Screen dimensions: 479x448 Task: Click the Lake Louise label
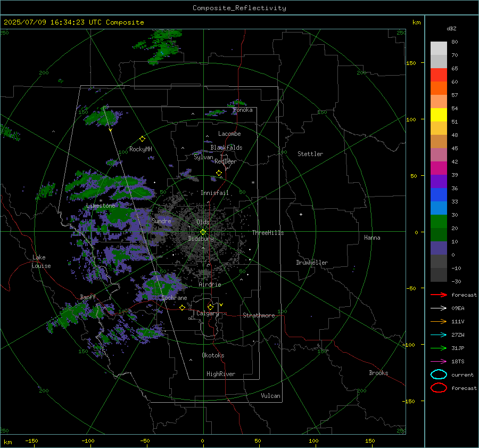point(42,262)
